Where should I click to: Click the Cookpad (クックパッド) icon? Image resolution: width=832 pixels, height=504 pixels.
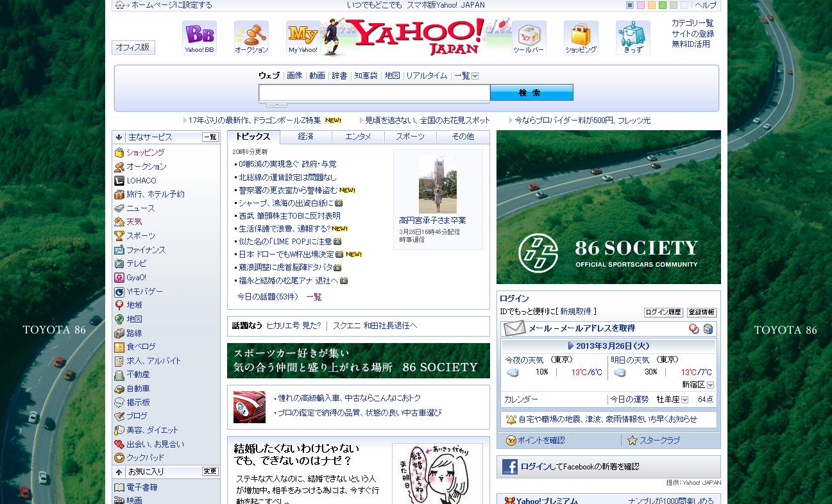[x=119, y=458]
